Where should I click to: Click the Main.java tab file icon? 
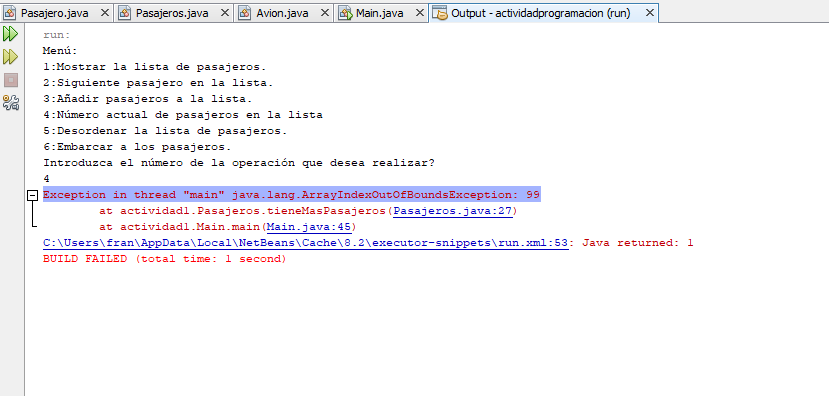click(345, 13)
